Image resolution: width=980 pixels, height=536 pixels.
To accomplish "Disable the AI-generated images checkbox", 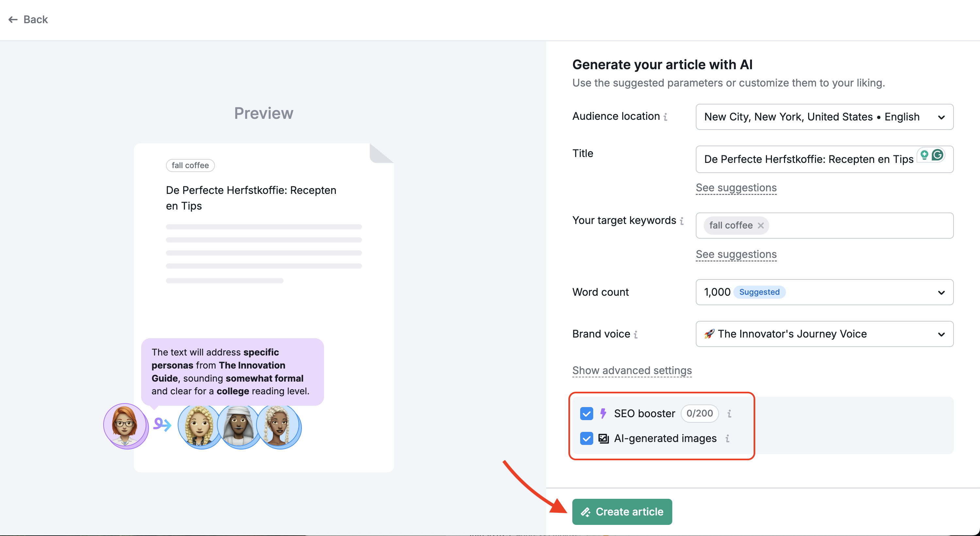I will [586, 439].
